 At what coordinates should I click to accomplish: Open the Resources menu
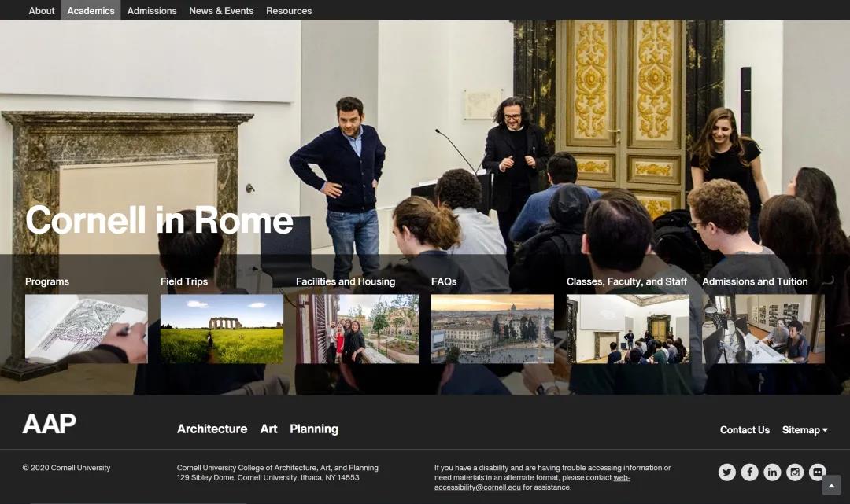click(x=289, y=10)
